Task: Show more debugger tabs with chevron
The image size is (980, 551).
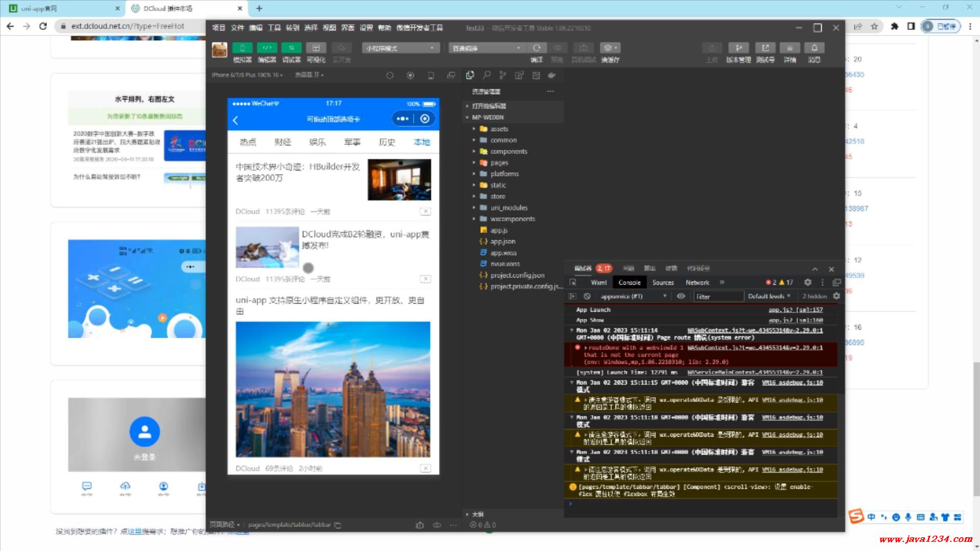Action: point(722,282)
